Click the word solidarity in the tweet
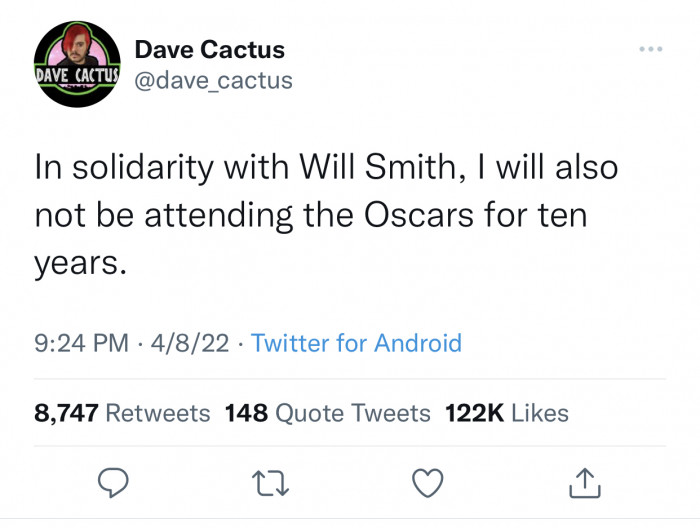The image size is (700, 528). coord(143,168)
